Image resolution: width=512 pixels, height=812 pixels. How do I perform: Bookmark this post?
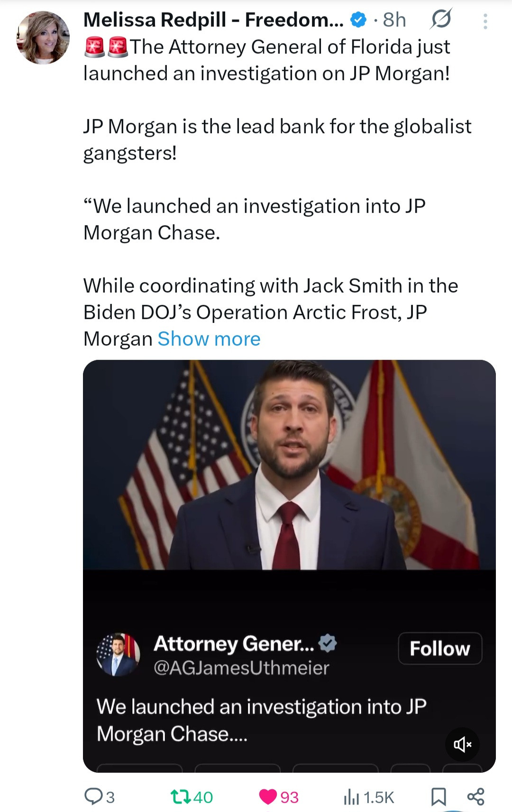tap(439, 796)
